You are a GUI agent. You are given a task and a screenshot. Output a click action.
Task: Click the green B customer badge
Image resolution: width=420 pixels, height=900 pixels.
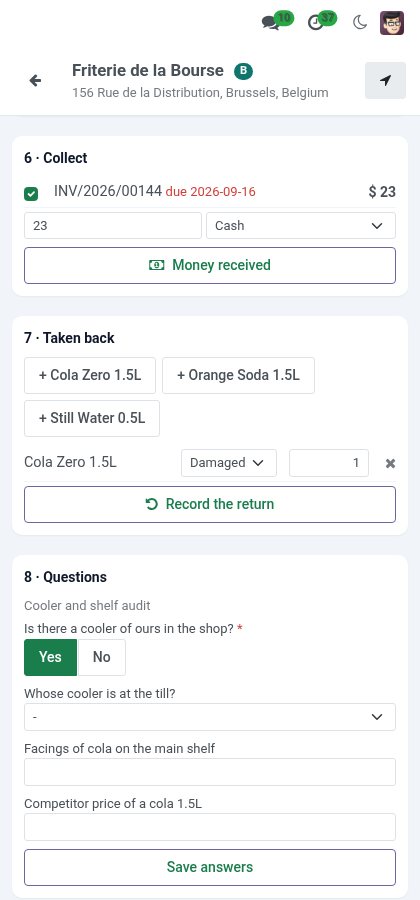point(243,71)
